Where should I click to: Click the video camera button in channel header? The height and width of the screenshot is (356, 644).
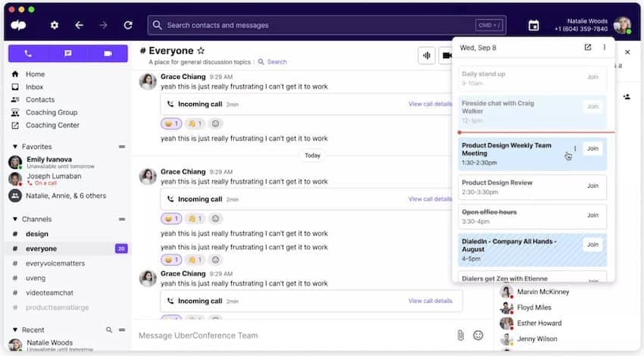click(446, 55)
